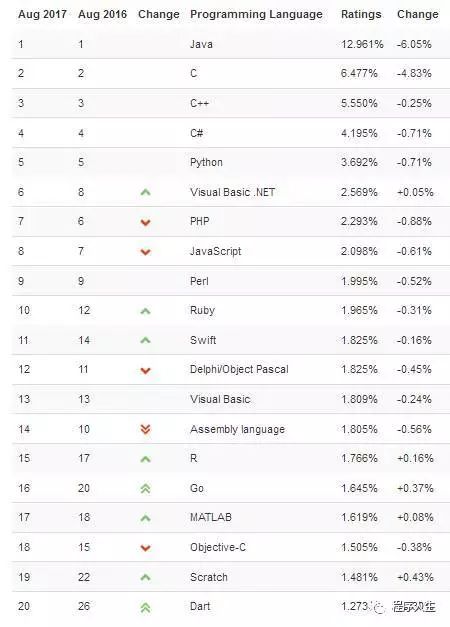The image size is (450, 627).
Task: Click the green up arrow beside Ruby
Action: pos(146,311)
